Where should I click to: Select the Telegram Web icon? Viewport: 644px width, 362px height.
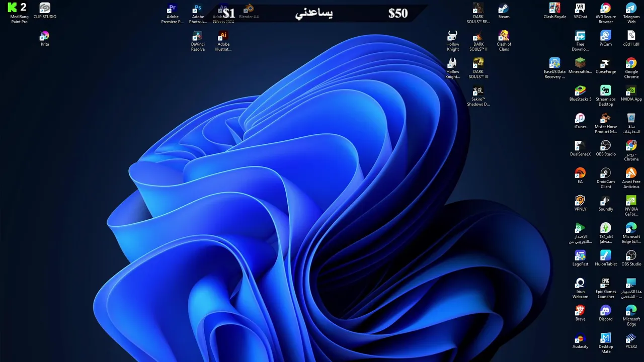tap(631, 13)
